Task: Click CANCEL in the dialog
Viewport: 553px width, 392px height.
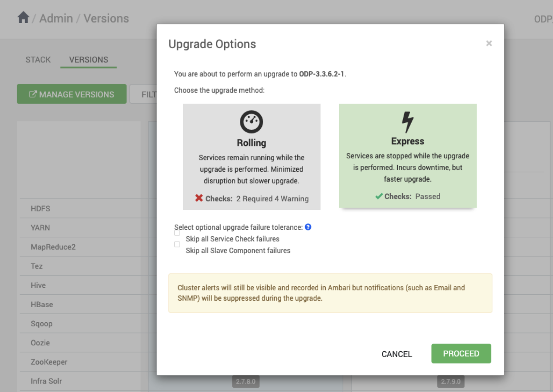Action: 397,354
